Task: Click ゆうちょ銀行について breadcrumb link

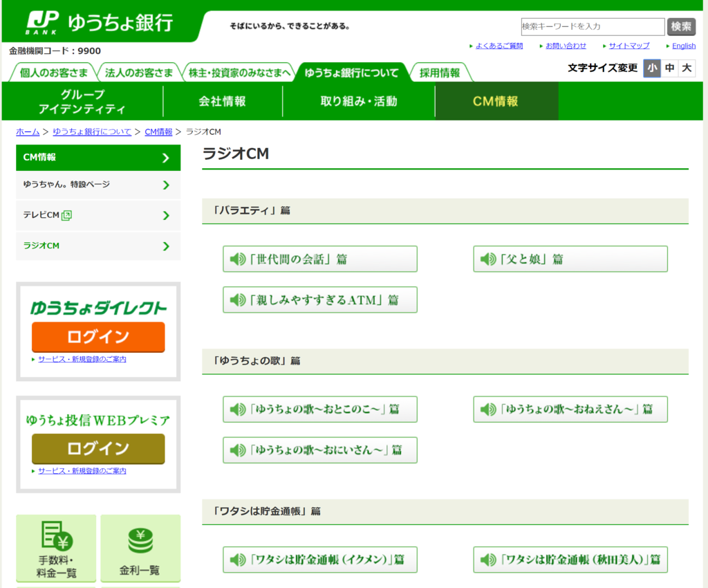Action: tap(92, 132)
